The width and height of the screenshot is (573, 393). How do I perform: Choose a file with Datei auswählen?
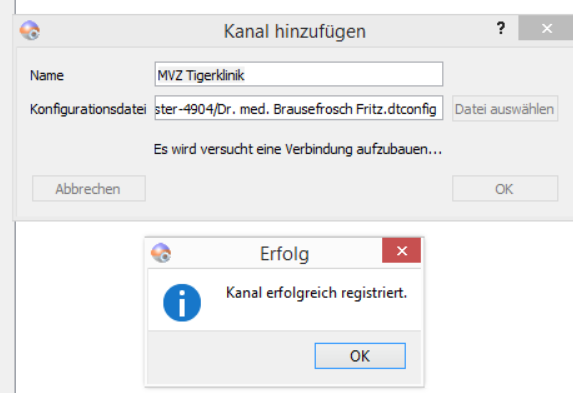point(505,109)
